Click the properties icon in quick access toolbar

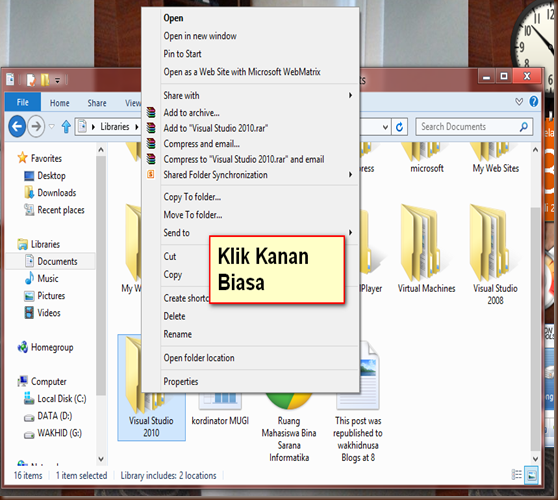point(31,80)
